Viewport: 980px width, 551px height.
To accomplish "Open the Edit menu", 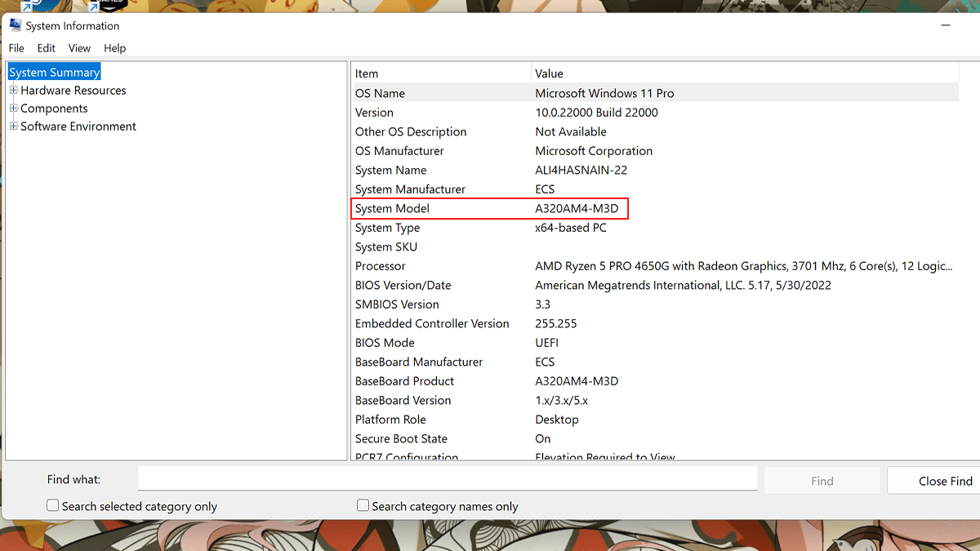I will point(46,48).
